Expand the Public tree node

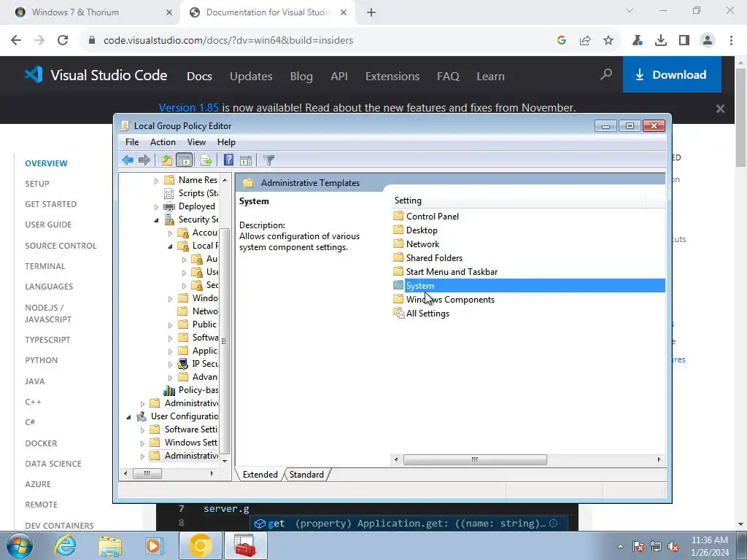[x=170, y=324]
